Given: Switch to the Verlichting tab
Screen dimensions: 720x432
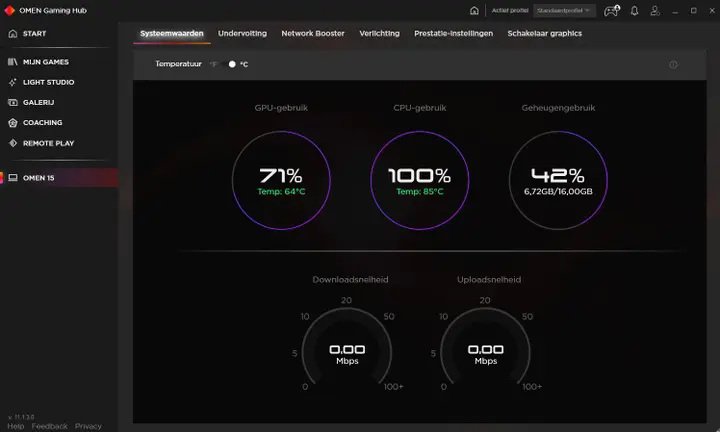Looking at the screenshot, I should coord(379,34).
